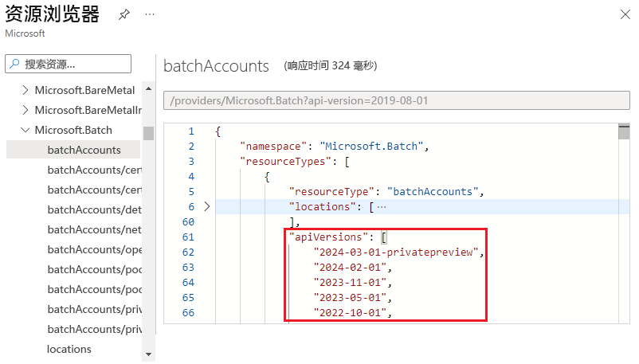Click the API path URL field

point(397,100)
